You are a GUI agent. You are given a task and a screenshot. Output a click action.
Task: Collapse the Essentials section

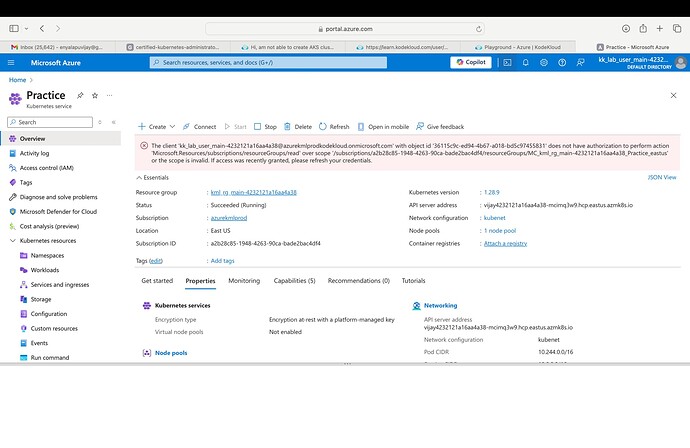pos(152,178)
